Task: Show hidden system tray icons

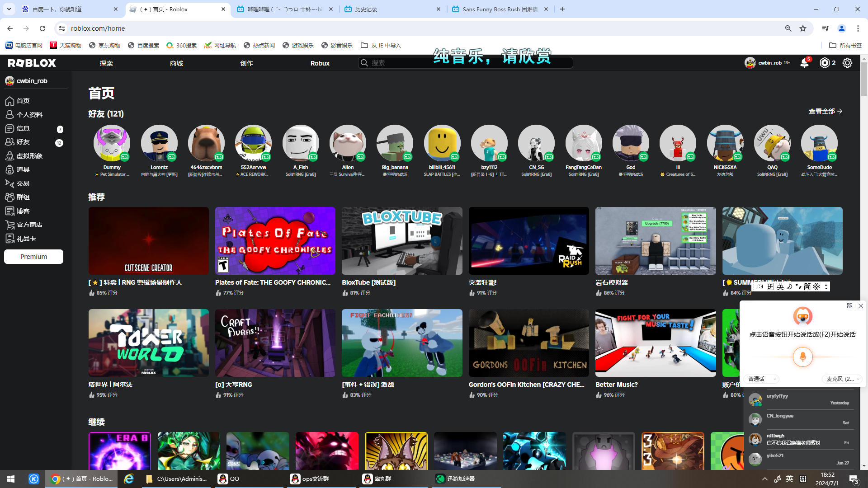Action: (x=764, y=479)
